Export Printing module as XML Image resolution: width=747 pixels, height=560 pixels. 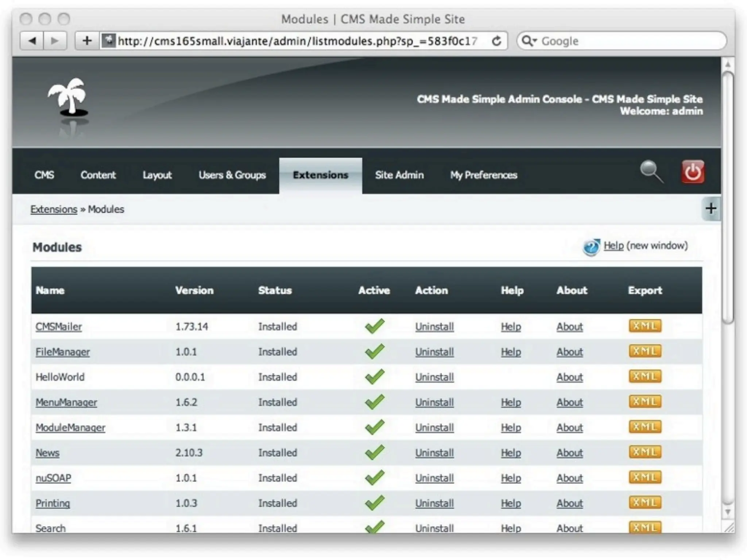645,502
